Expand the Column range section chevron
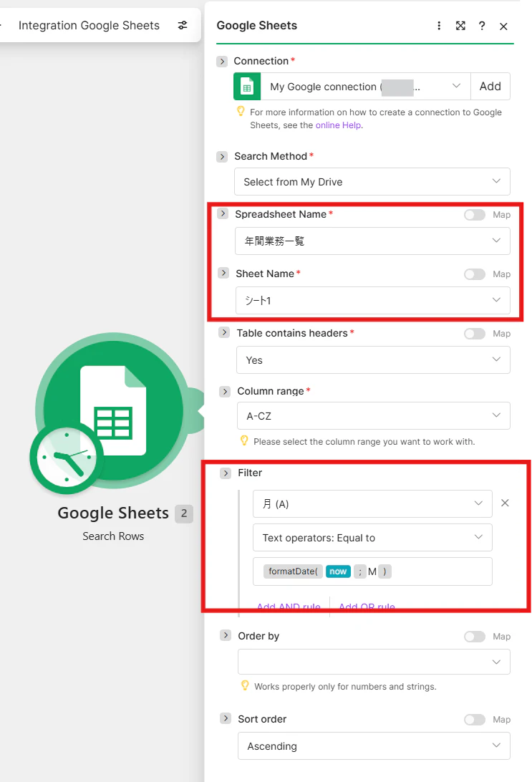The width and height of the screenshot is (532, 782). (225, 392)
